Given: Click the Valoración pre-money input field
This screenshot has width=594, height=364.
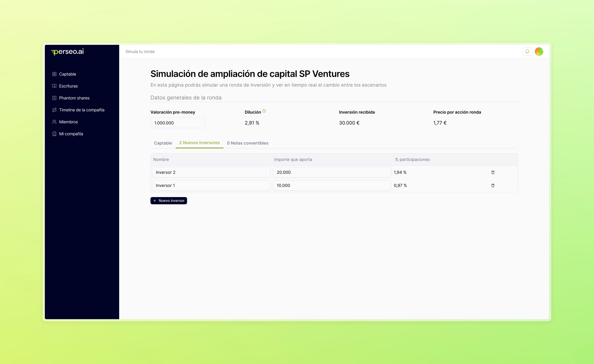Looking at the screenshot, I should point(178,123).
